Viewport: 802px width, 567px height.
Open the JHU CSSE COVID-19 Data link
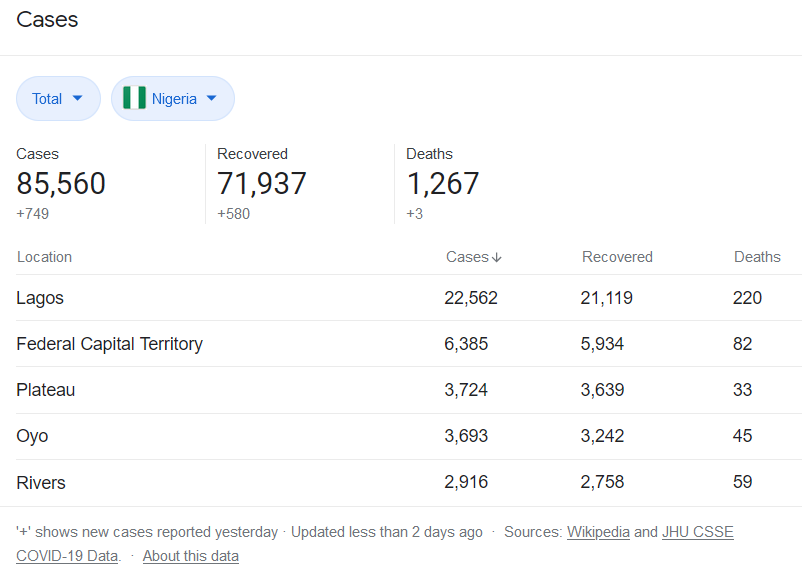point(697,532)
